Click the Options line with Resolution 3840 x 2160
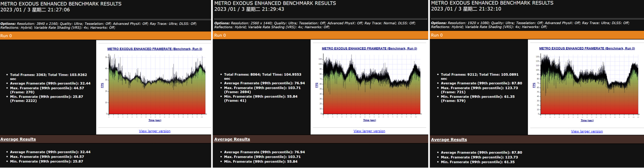This screenshot has height=168, width=644. pos(99,26)
